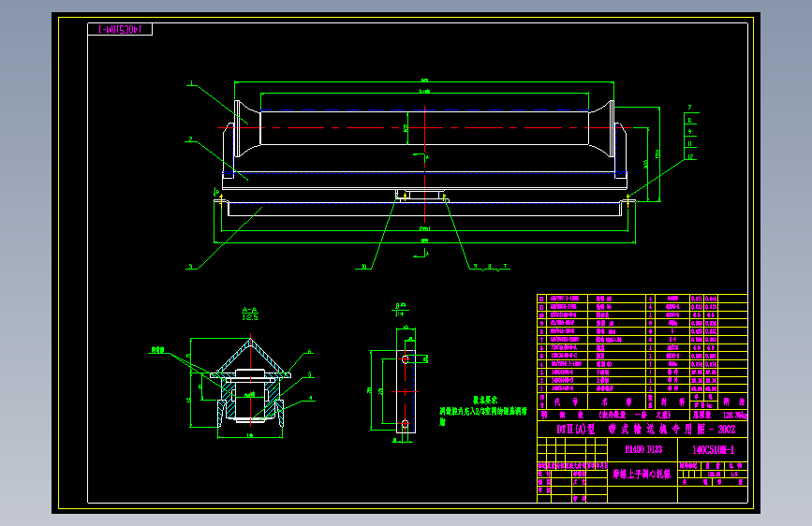The image size is (812, 526).
Task: Click the upper mounting hole in view B
Action: (x=406, y=358)
